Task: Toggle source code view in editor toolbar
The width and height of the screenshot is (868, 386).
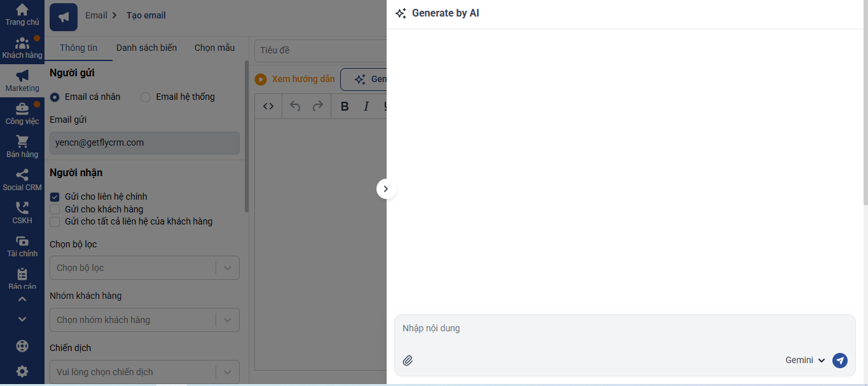Action: [x=268, y=106]
